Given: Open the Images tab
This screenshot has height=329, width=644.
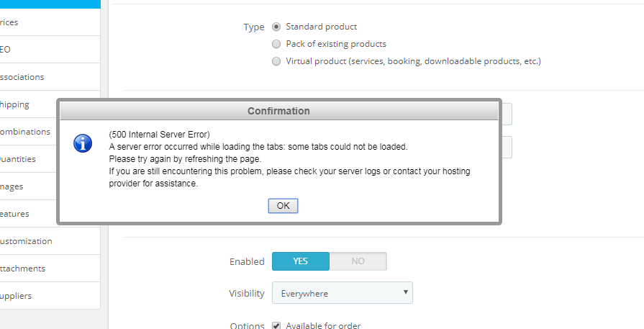Looking at the screenshot, I should pos(28,186).
